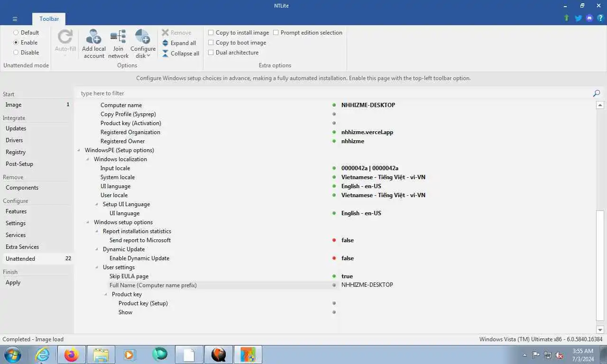Open Firefox from the taskbar
This screenshot has height=364, width=607.
[x=72, y=355]
